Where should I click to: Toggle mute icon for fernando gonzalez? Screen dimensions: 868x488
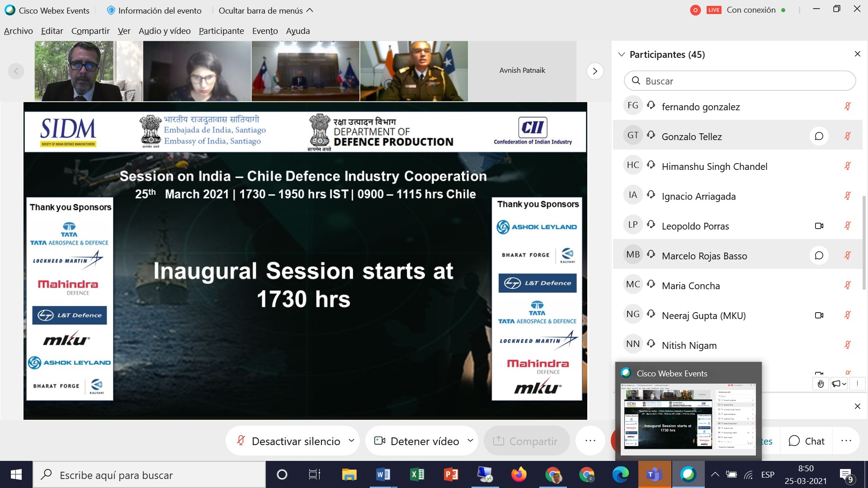[x=848, y=106]
